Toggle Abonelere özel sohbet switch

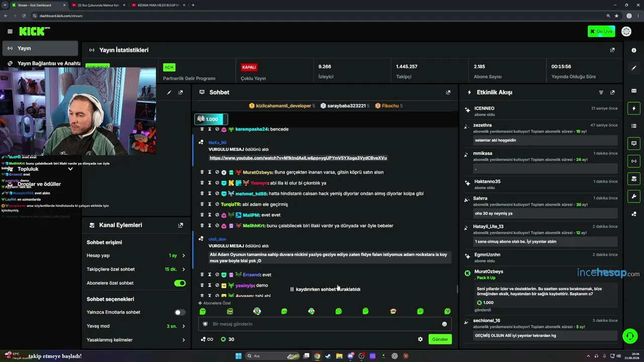coord(180,283)
